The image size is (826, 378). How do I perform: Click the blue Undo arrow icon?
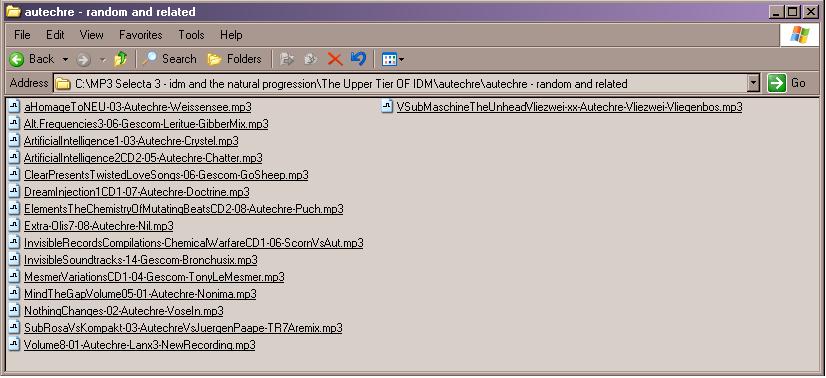[x=358, y=58]
